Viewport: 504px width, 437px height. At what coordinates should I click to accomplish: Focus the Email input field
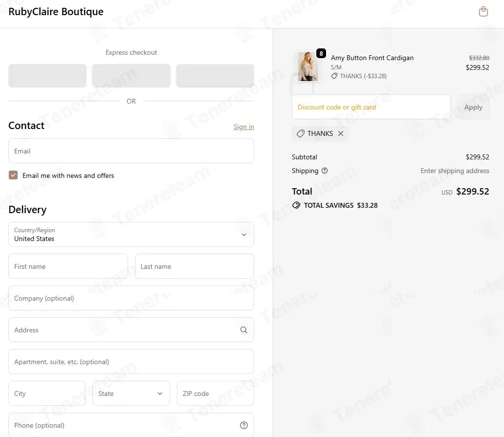pos(131,151)
